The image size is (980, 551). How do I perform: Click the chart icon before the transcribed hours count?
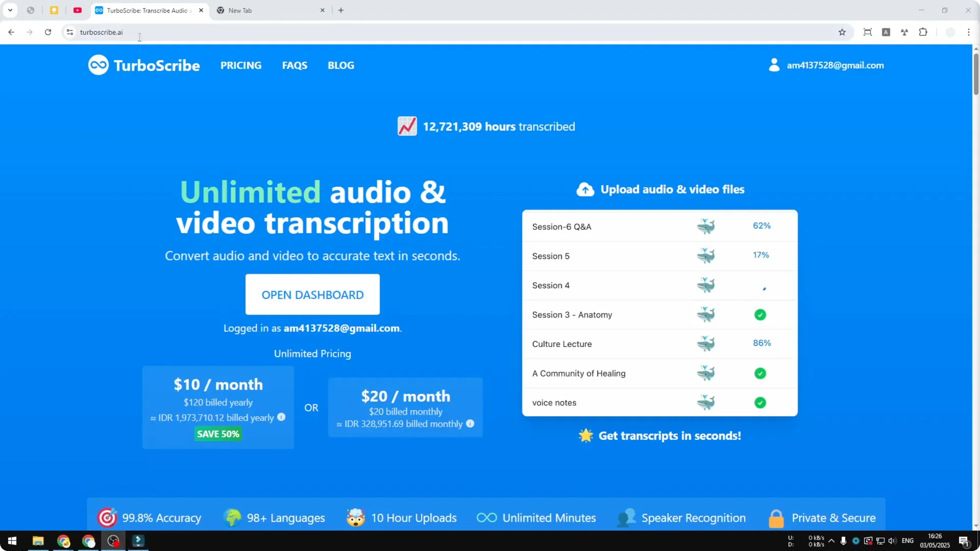pyautogui.click(x=407, y=126)
